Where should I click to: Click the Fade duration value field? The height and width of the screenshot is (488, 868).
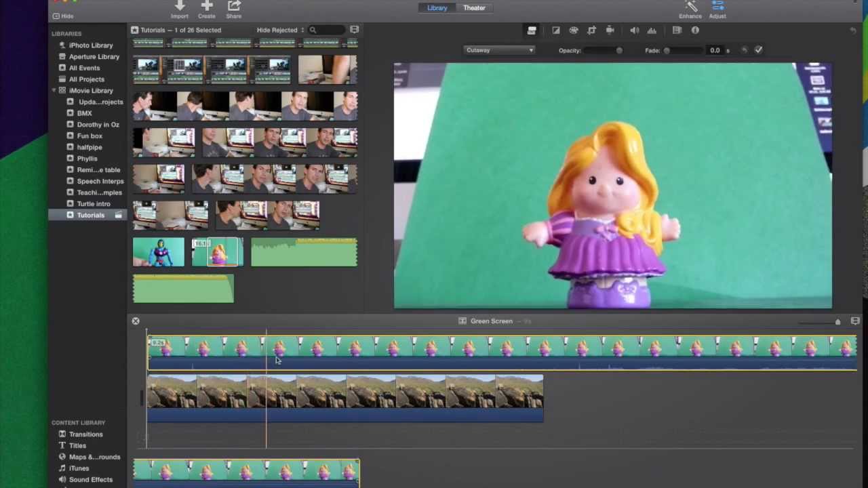coord(715,50)
